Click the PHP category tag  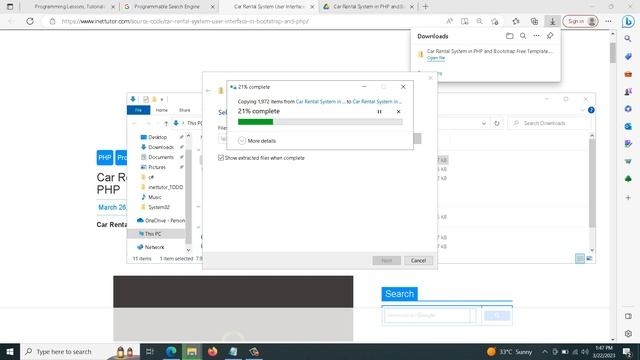[x=105, y=158]
